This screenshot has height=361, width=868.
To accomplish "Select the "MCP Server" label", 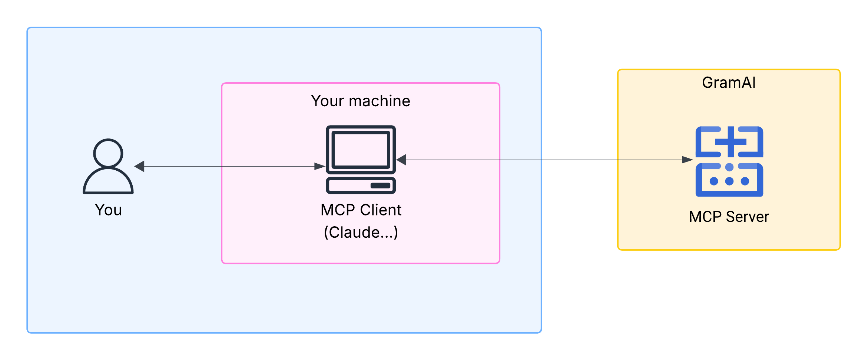I will pyautogui.click(x=729, y=217).
